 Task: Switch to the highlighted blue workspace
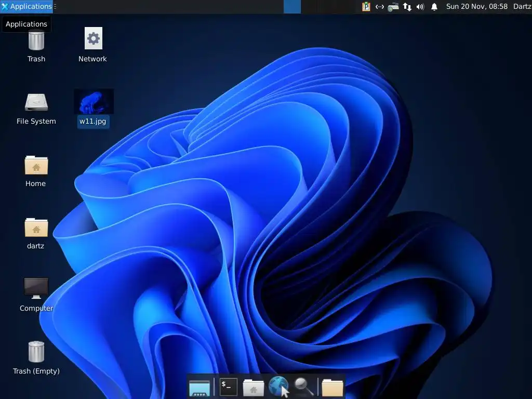click(x=292, y=7)
